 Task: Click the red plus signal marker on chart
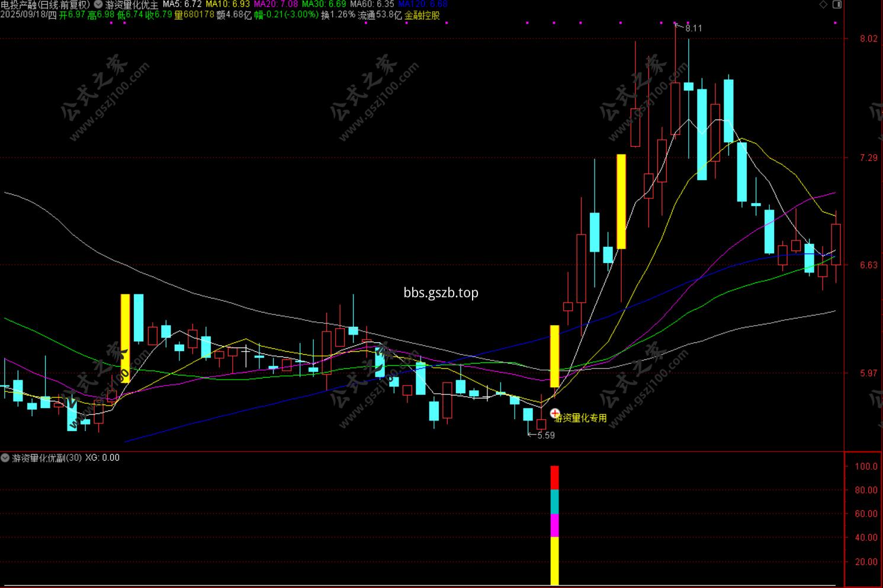pyautogui.click(x=555, y=413)
